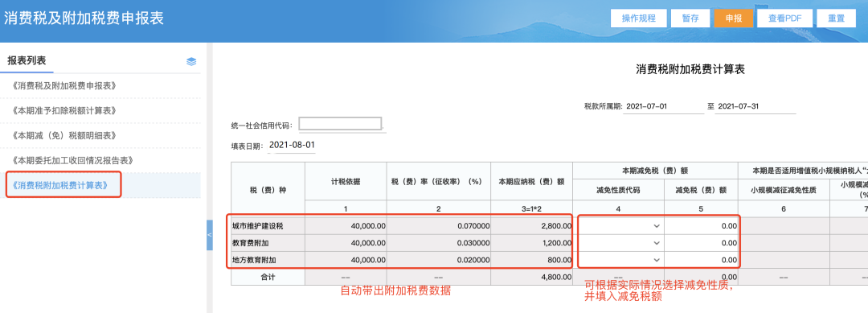The width and height of the screenshot is (868, 313).
Task: Click the 0.020000 tax rate cell
Action: tap(439, 260)
